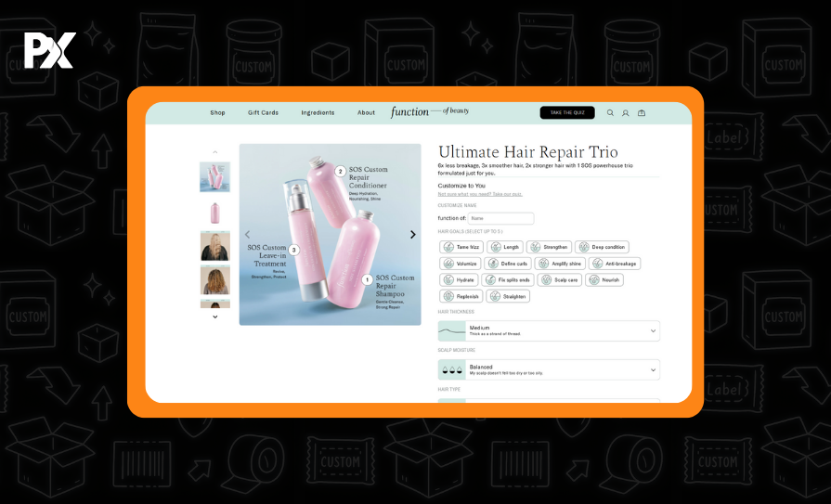The height and width of the screenshot is (504, 831).
Task: Go to next product image arrow
Action: (413, 235)
